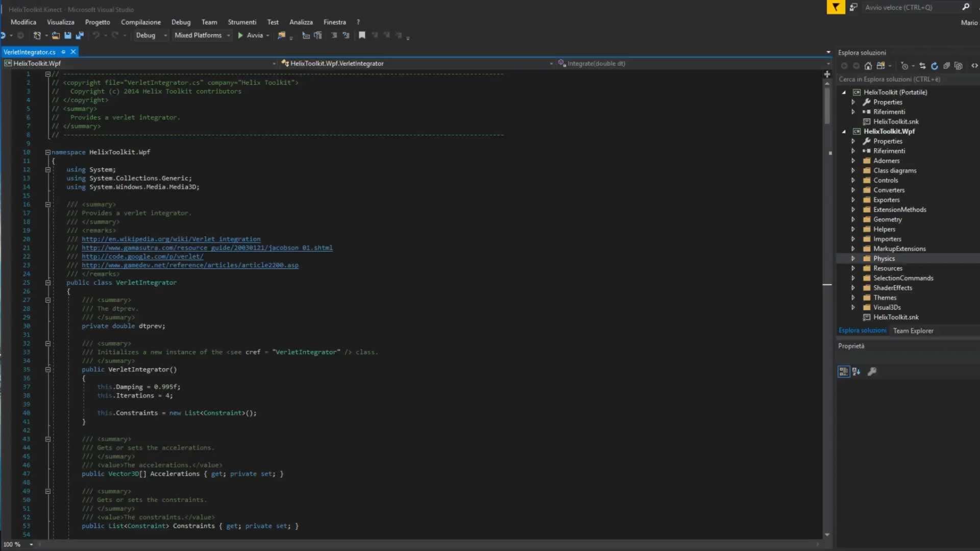The image size is (980, 551).
Task: Open the en.wikipedia.org Verlet_integration link
Action: [171, 239]
